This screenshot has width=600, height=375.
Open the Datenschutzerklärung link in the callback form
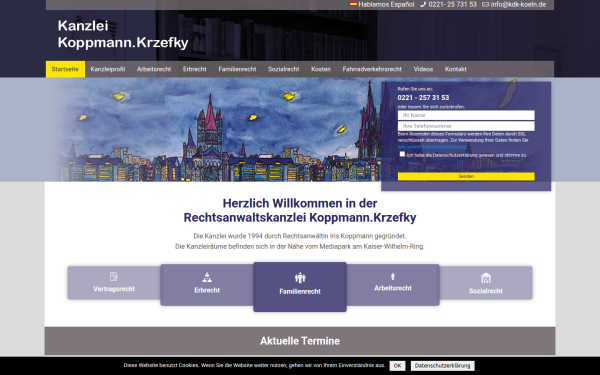pyautogui.click(x=432, y=147)
